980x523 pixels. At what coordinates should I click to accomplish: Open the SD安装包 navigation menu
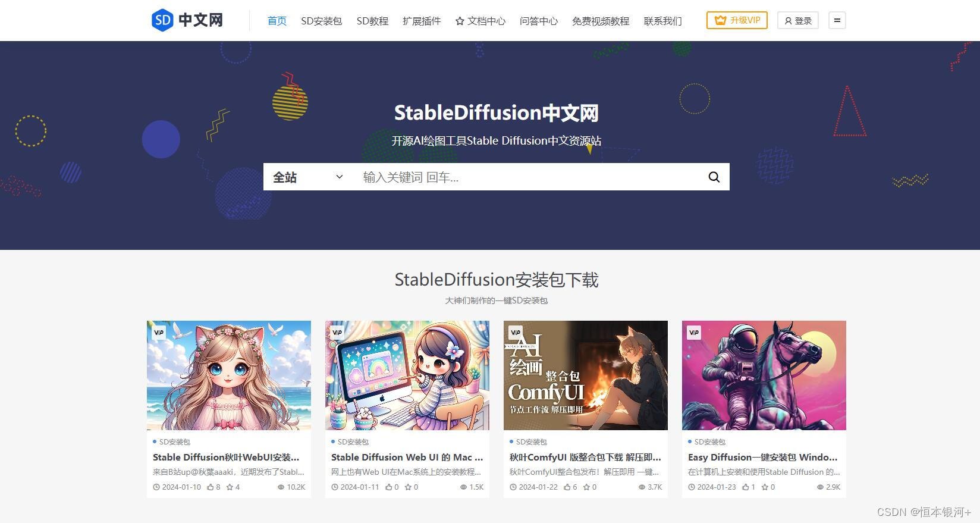(321, 21)
